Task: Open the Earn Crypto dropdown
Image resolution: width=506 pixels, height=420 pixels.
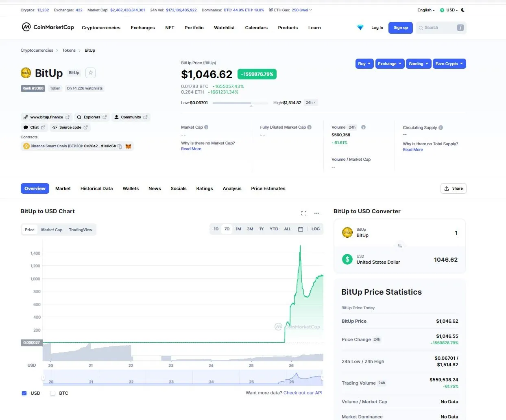Action: coord(449,64)
